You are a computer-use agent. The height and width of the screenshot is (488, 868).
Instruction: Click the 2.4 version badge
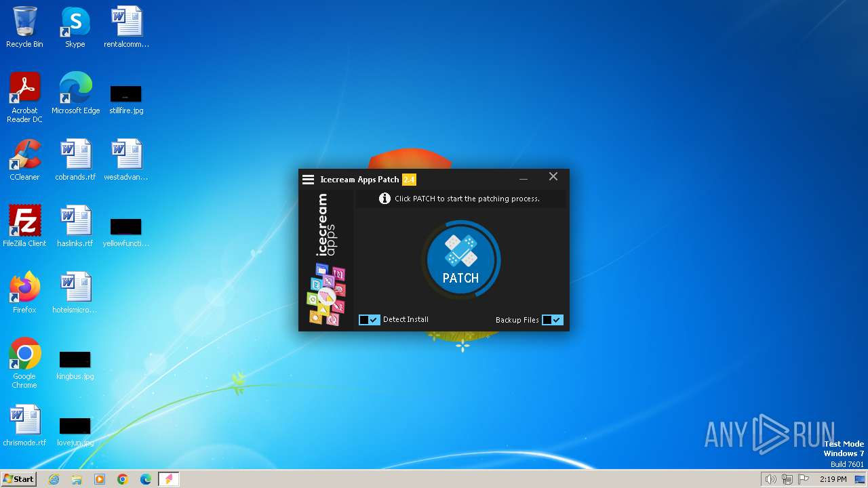pos(409,180)
